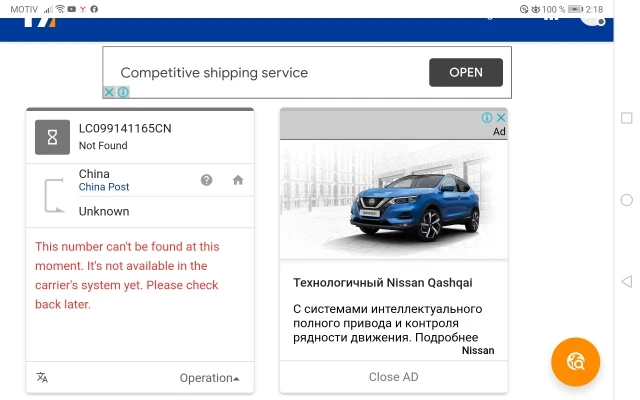Open the China Post carrier link

(x=104, y=187)
